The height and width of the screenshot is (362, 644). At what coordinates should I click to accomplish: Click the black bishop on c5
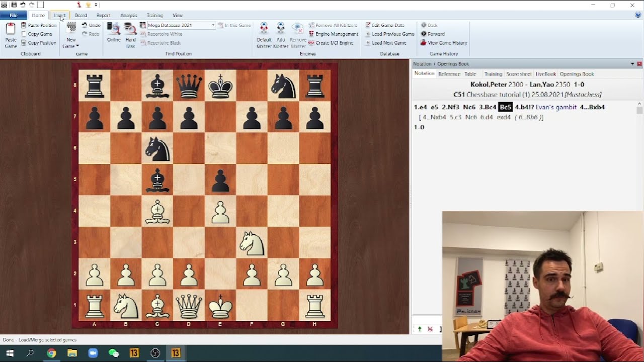coord(157,180)
